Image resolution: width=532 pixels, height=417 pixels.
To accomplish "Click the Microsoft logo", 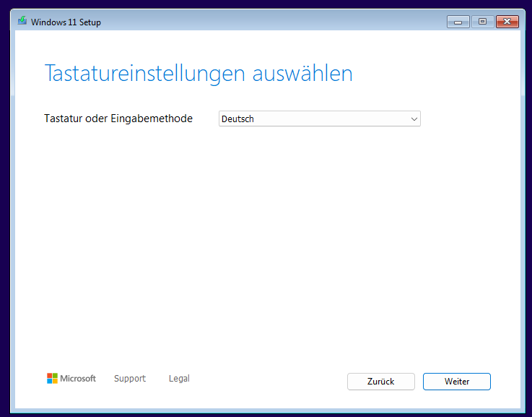I will click(x=71, y=378).
